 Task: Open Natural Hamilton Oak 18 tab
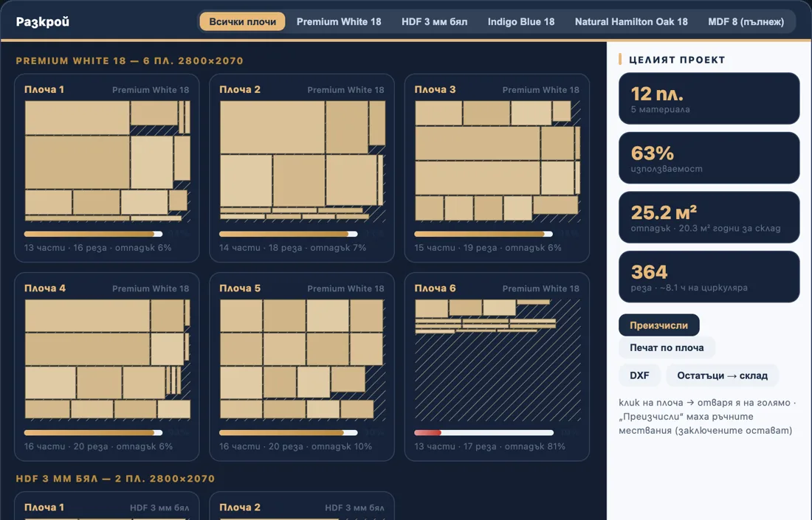pos(631,21)
